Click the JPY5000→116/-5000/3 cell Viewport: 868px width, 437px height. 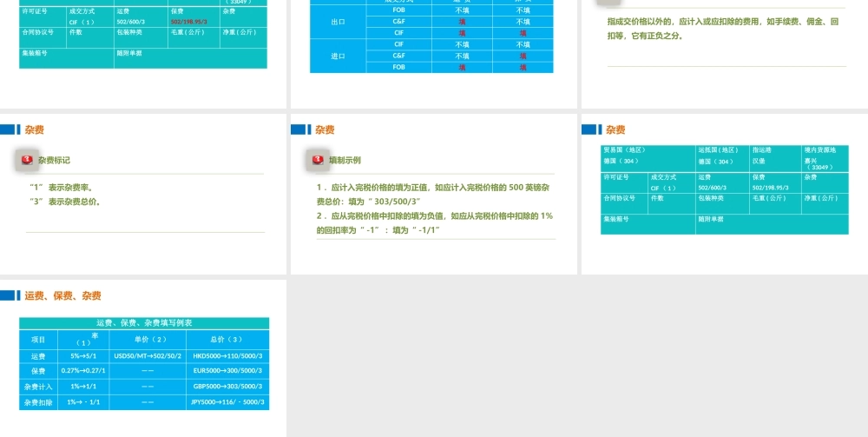(227, 402)
